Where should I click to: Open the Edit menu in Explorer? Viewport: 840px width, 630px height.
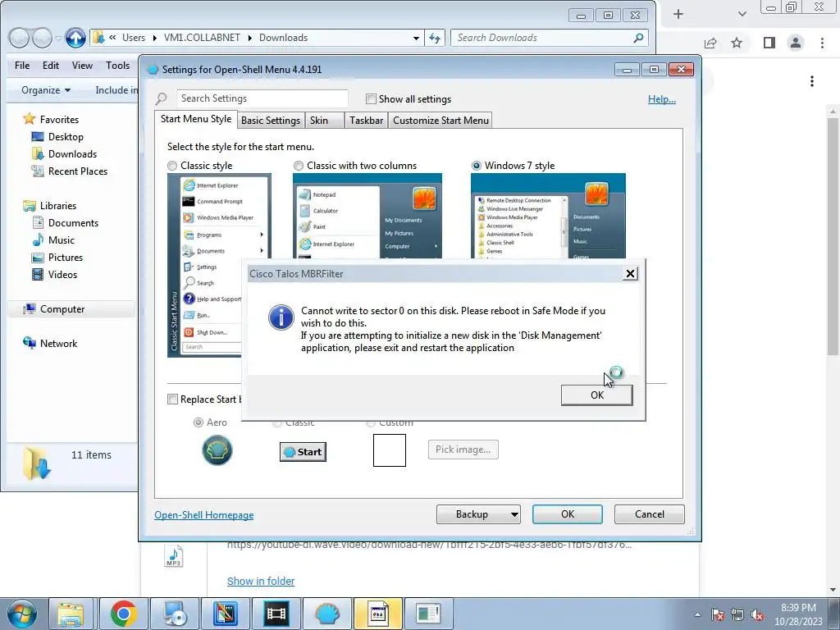[50, 66]
